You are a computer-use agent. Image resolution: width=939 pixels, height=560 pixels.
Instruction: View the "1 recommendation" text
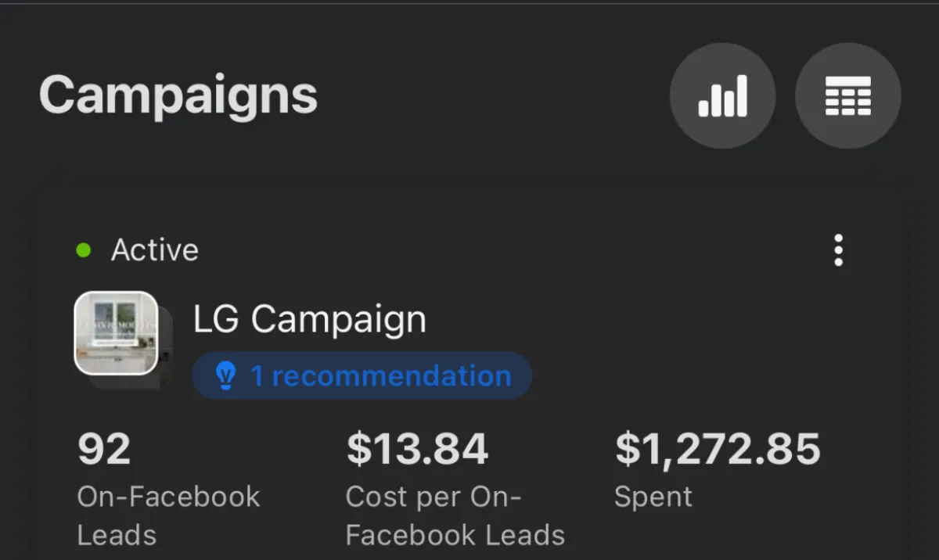click(x=380, y=376)
